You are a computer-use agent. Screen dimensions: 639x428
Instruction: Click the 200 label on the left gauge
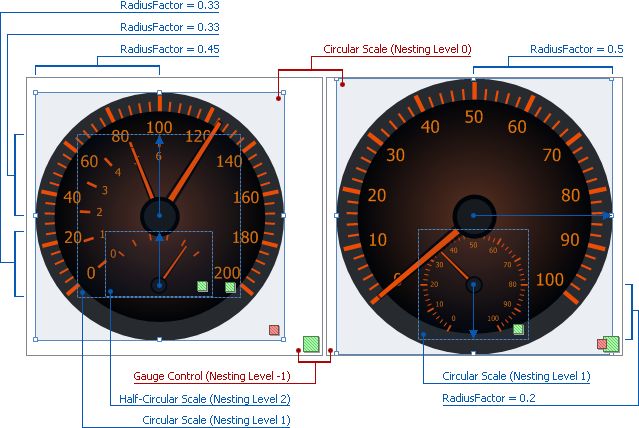pos(227,272)
